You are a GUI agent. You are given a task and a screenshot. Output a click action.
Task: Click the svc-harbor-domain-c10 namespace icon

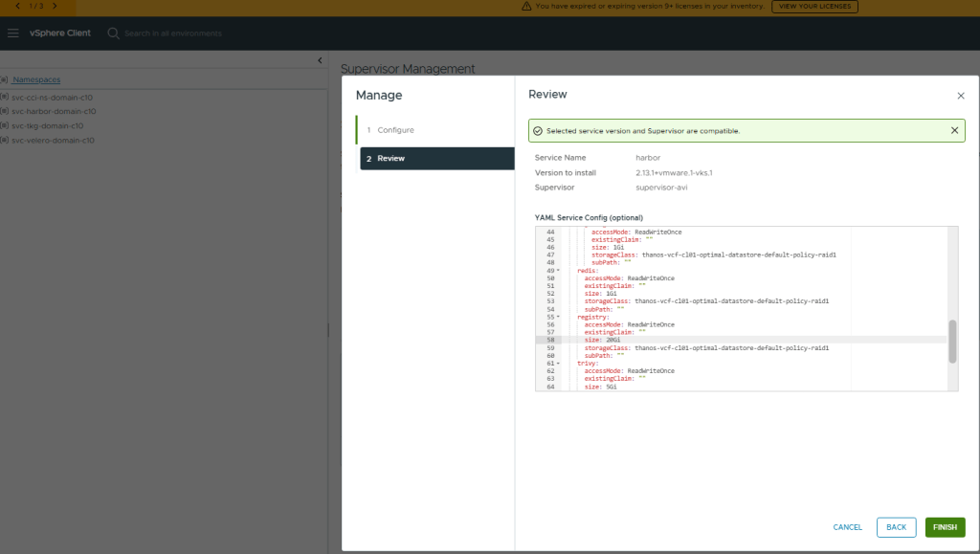coord(5,111)
